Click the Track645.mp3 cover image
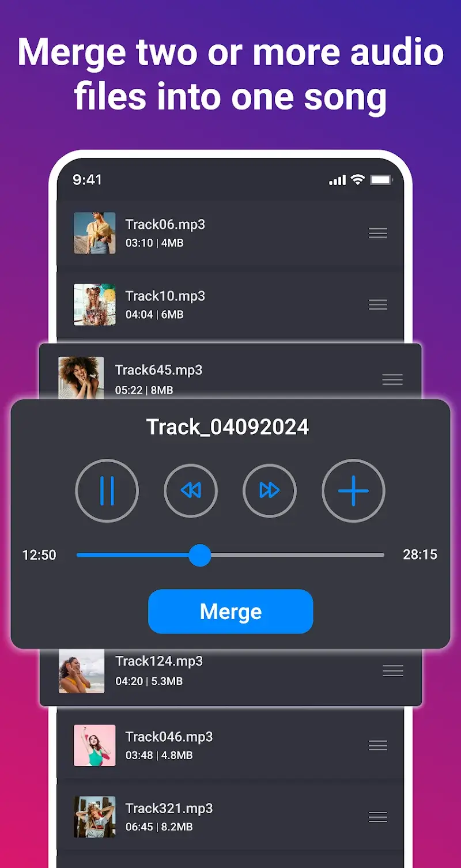 (x=80, y=379)
